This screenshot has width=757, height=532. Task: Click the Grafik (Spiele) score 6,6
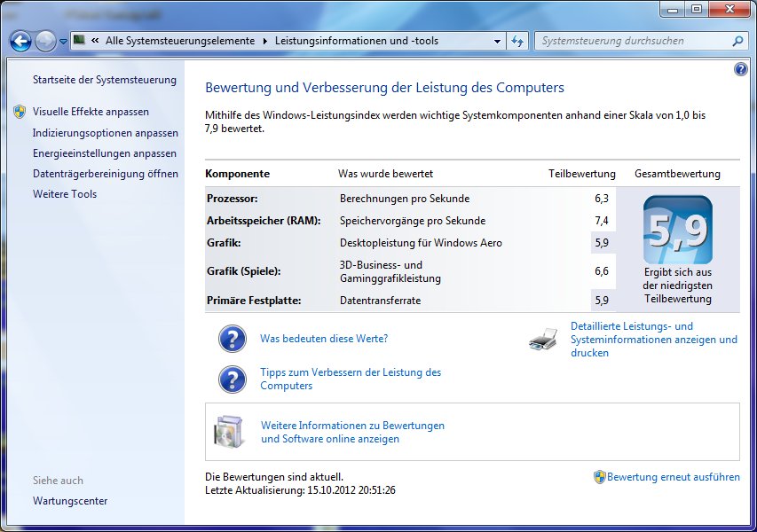(x=602, y=271)
